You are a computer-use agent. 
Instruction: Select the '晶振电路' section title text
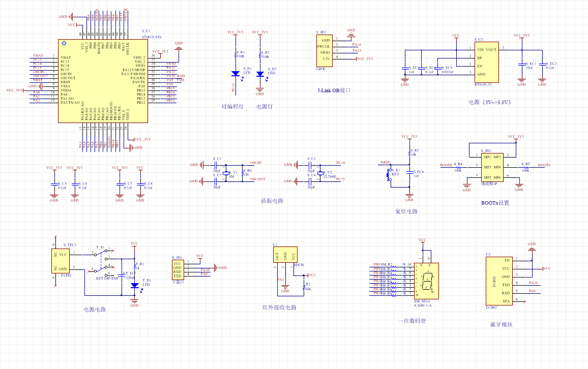click(272, 200)
